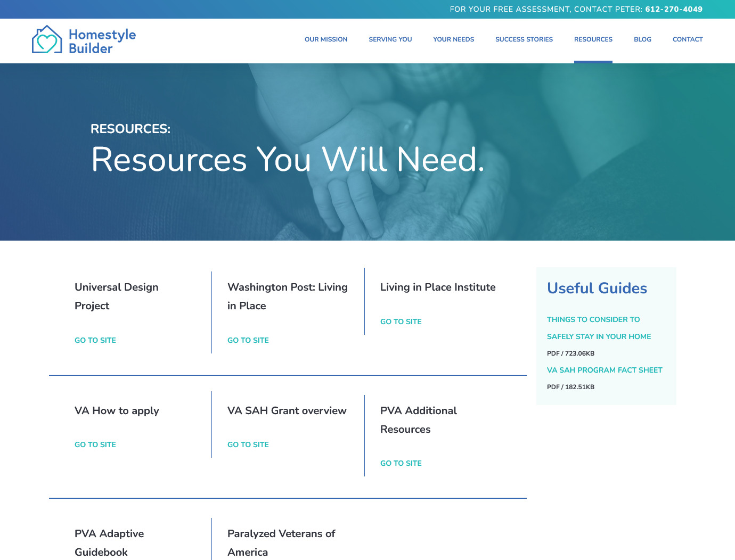
Task: Call the phone number 612-270-4049
Action: pos(674,9)
